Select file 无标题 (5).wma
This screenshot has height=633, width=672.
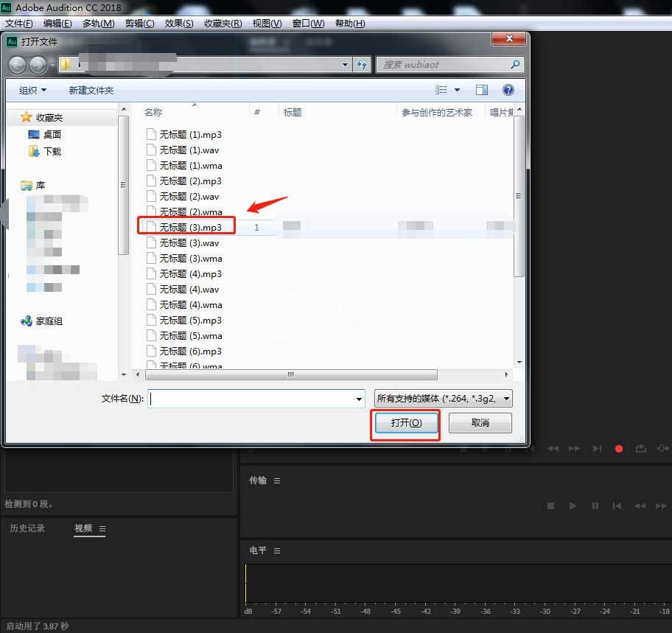(x=185, y=335)
